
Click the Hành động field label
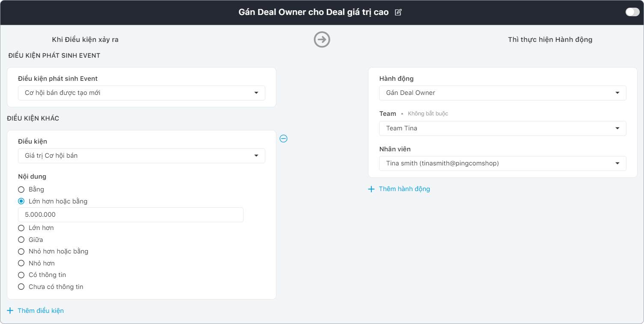click(x=396, y=79)
